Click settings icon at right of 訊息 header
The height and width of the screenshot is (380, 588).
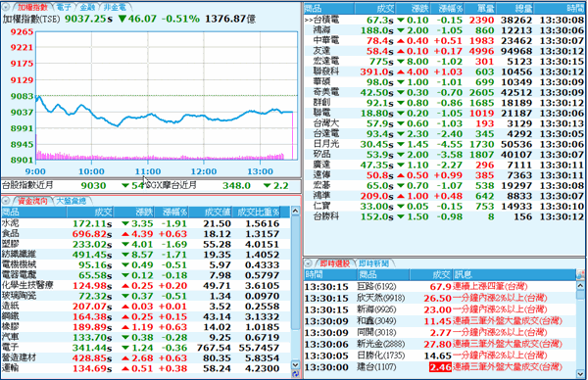(580, 274)
